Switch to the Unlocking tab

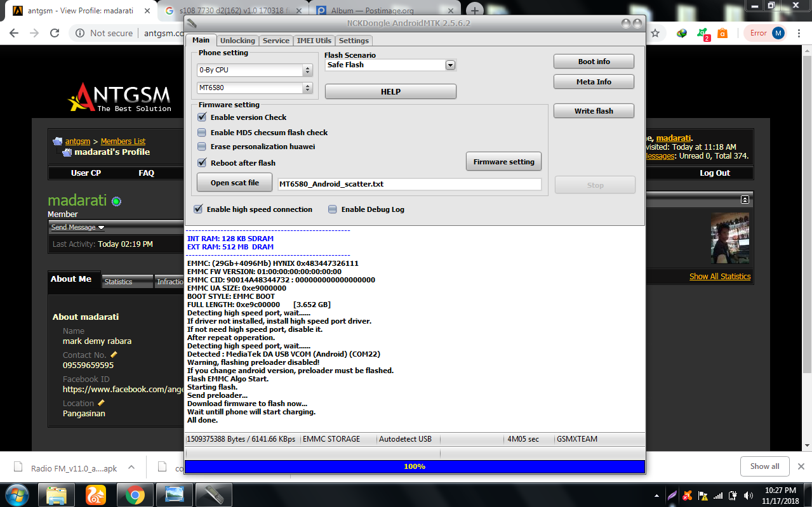click(237, 41)
